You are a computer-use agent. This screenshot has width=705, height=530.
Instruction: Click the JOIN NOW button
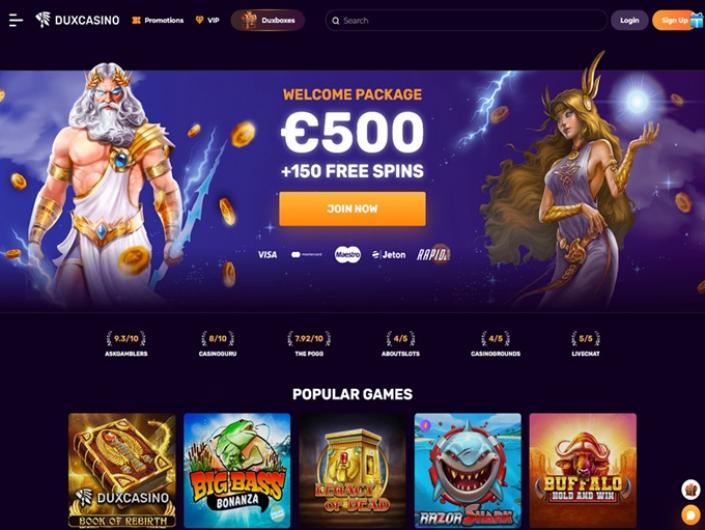(x=352, y=209)
